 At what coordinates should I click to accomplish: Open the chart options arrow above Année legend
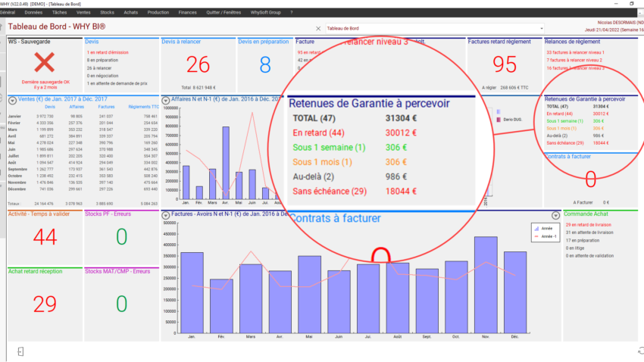tap(555, 215)
